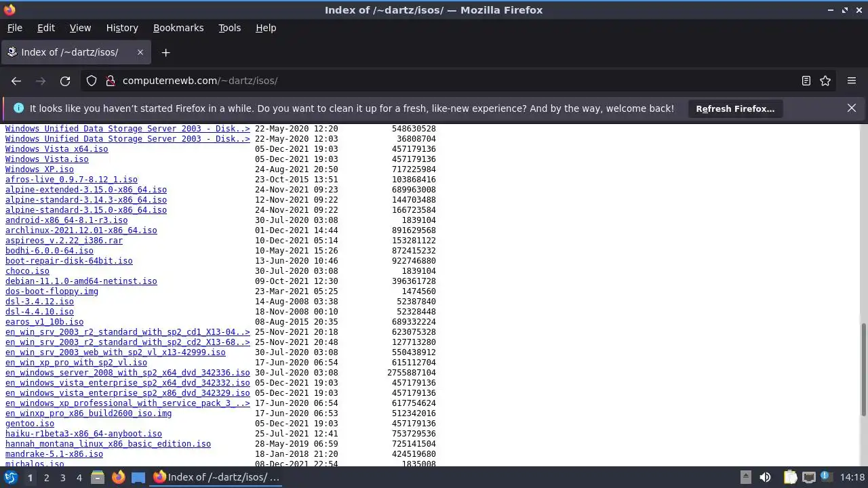Open en_win_xp_pro_with_sp2_vl.iso link
The height and width of the screenshot is (488, 868).
pyautogui.click(x=76, y=363)
